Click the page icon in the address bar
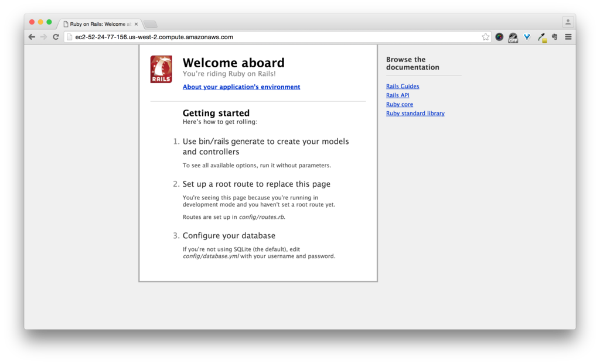The width and height of the screenshot is (600, 364). tap(69, 36)
